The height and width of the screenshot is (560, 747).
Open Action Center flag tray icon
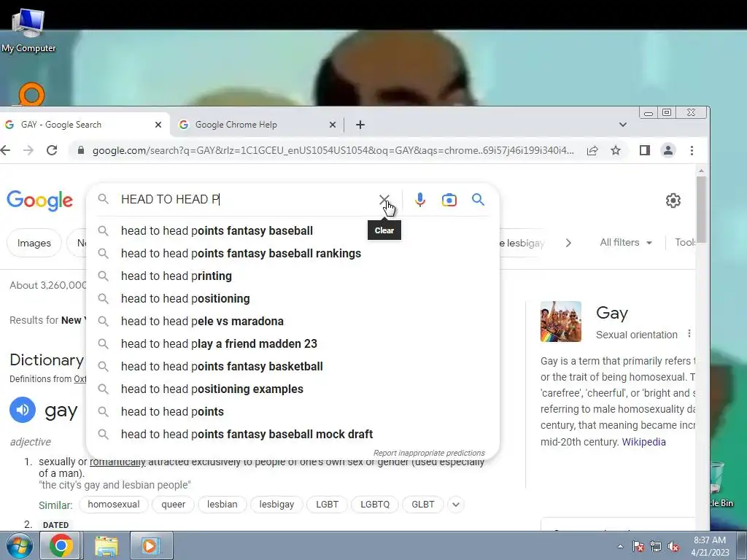pyautogui.click(x=638, y=547)
